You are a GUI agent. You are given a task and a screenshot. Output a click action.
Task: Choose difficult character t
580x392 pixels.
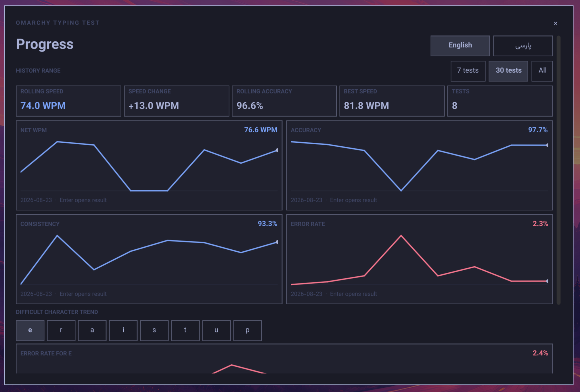click(185, 330)
